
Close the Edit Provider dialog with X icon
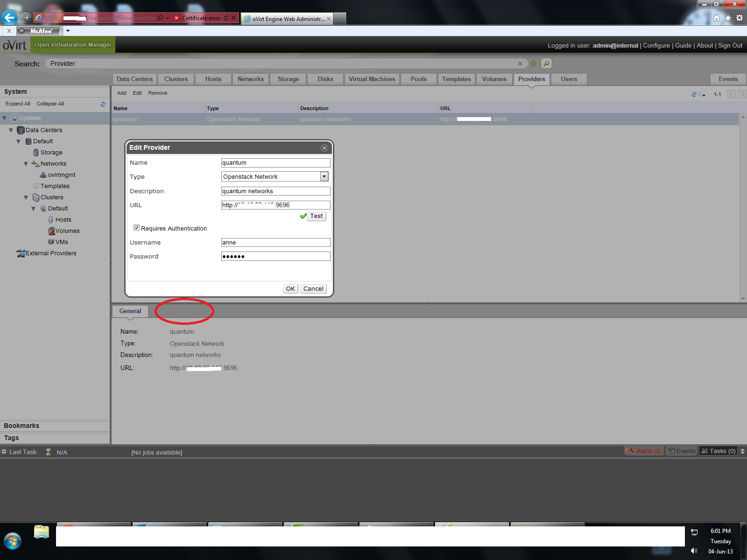[x=324, y=148]
